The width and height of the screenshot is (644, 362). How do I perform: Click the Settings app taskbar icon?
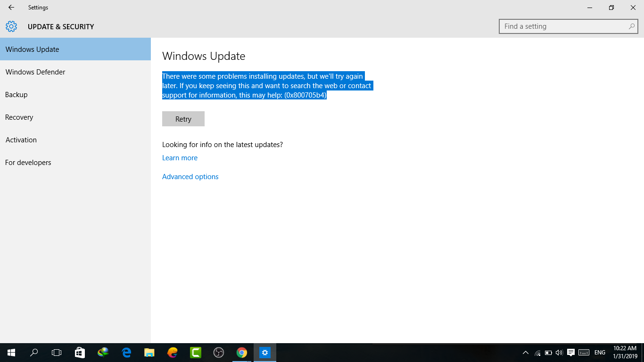[x=265, y=353]
